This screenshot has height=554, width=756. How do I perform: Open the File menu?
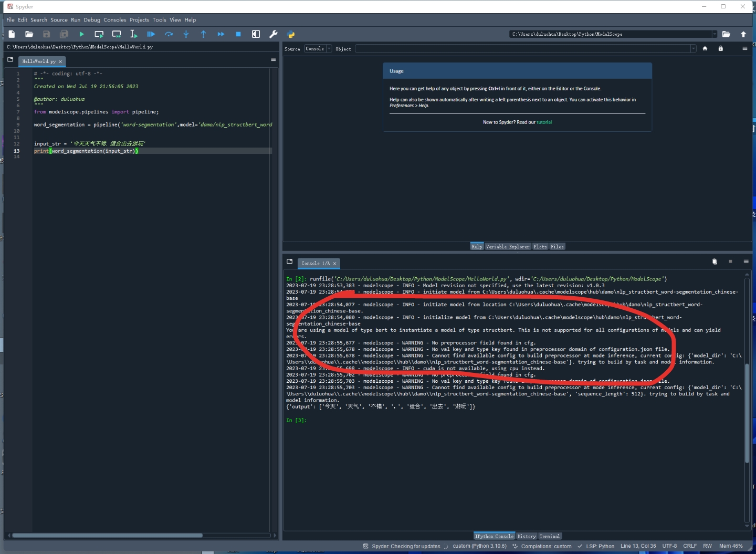point(10,20)
